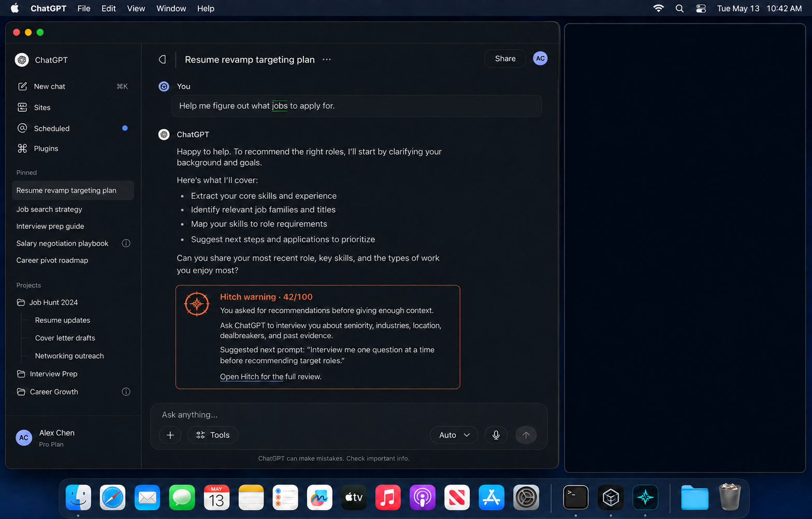Open the Help menu

206,8
